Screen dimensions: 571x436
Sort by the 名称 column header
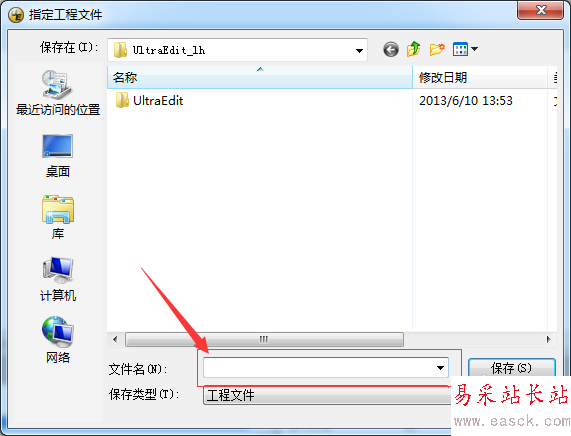260,77
